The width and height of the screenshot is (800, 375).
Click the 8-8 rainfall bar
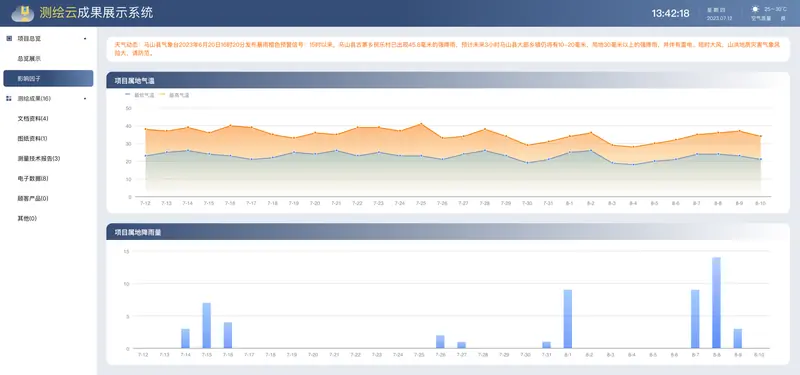coord(716,303)
